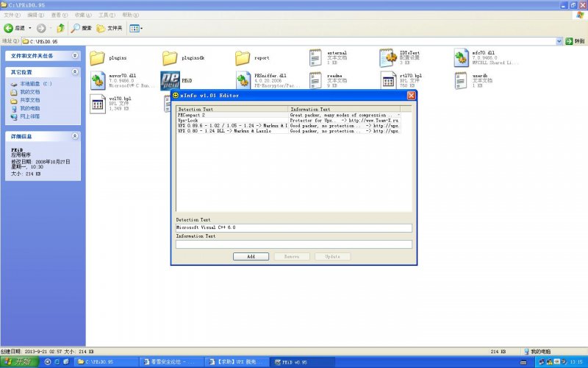Select the report folder
The height and width of the screenshot is (368, 588).
pos(252,58)
